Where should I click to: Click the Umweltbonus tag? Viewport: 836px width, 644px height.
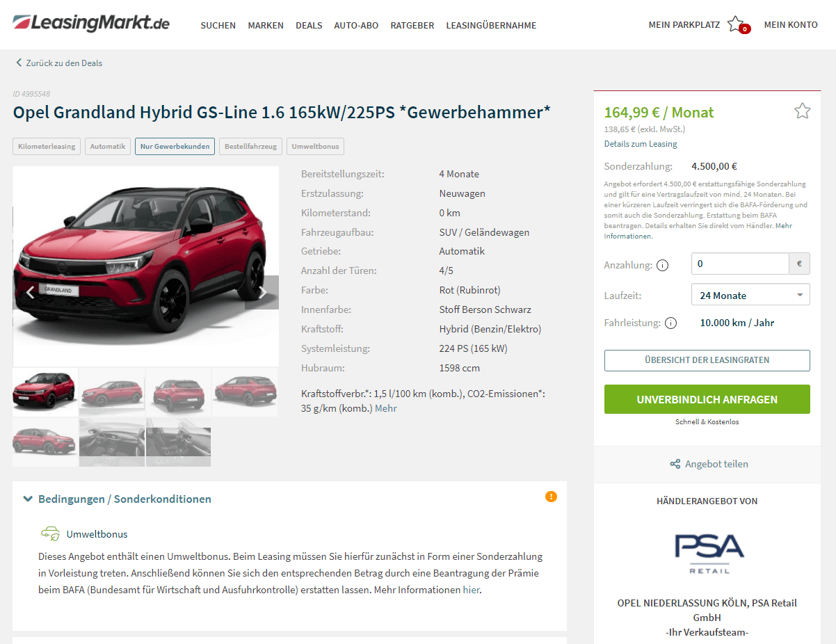point(315,146)
